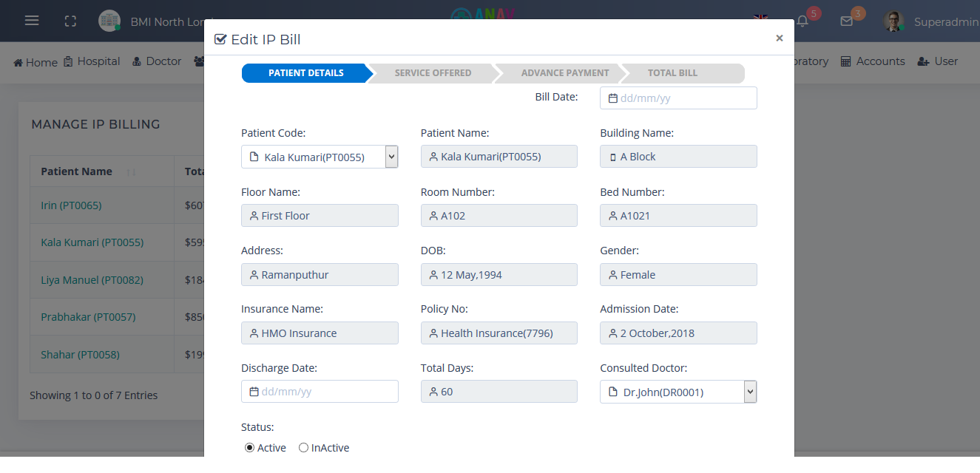Click calendar icon in Discharge Date field
980x473 pixels.
(x=254, y=392)
